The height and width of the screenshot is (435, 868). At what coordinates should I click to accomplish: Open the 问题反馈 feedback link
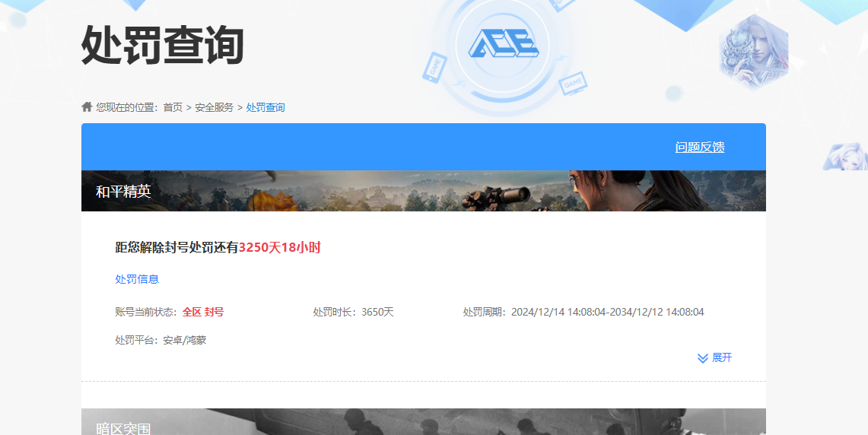pyautogui.click(x=699, y=148)
